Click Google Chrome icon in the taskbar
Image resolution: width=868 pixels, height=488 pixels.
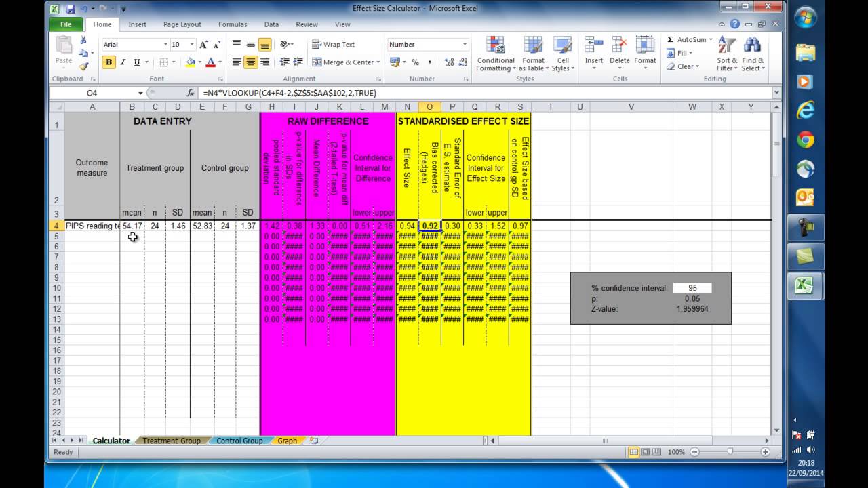coord(805,140)
